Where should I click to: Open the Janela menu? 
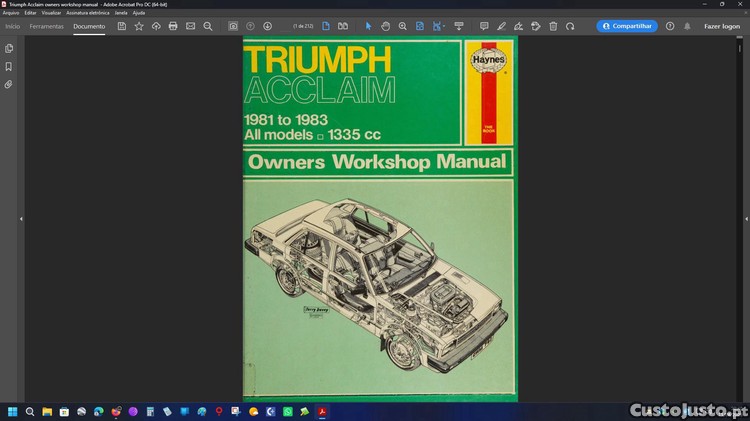click(x=121, y=13)
